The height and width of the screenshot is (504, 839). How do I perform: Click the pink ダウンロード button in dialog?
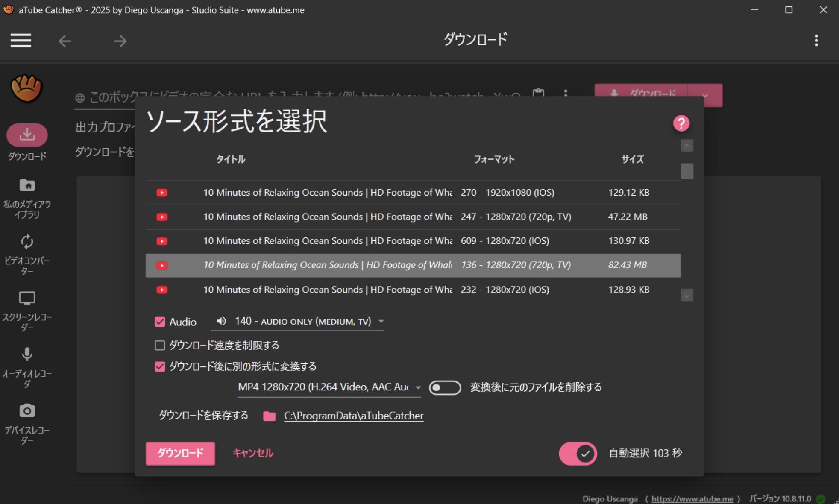click(180, 453)
